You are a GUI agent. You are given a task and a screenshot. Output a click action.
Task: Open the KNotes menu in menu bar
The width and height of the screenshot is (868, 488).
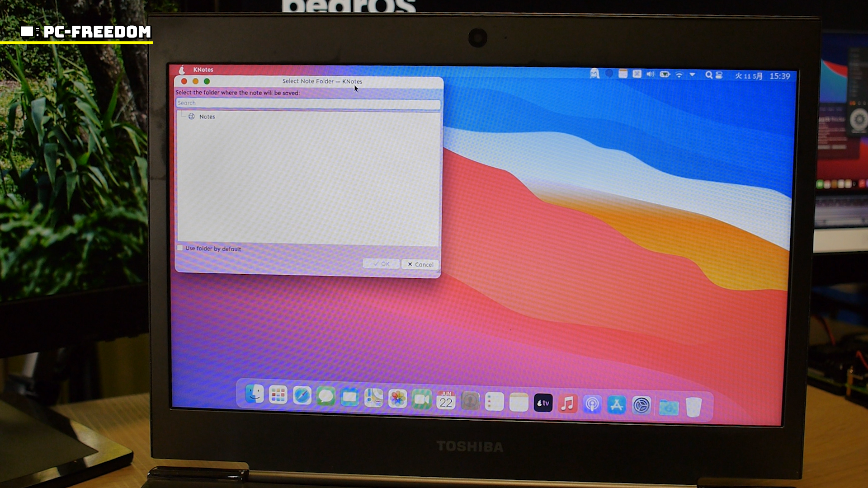[x=203, y=70]
